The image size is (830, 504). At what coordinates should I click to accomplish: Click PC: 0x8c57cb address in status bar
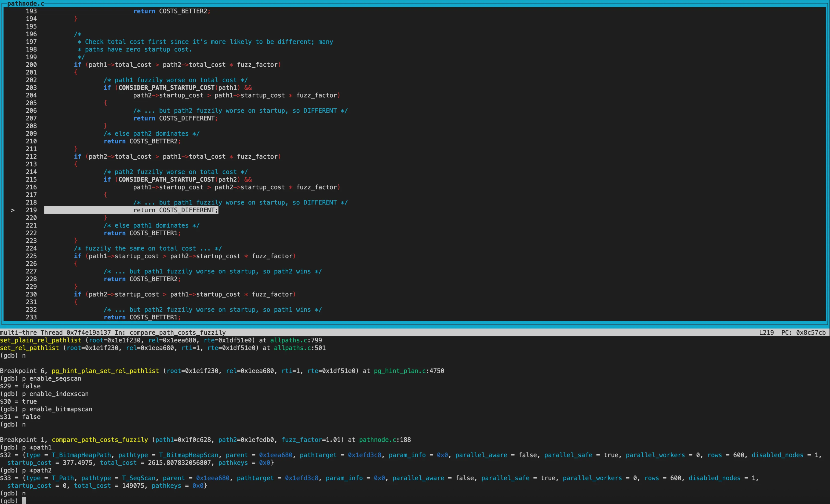click(x=803, y=333)
